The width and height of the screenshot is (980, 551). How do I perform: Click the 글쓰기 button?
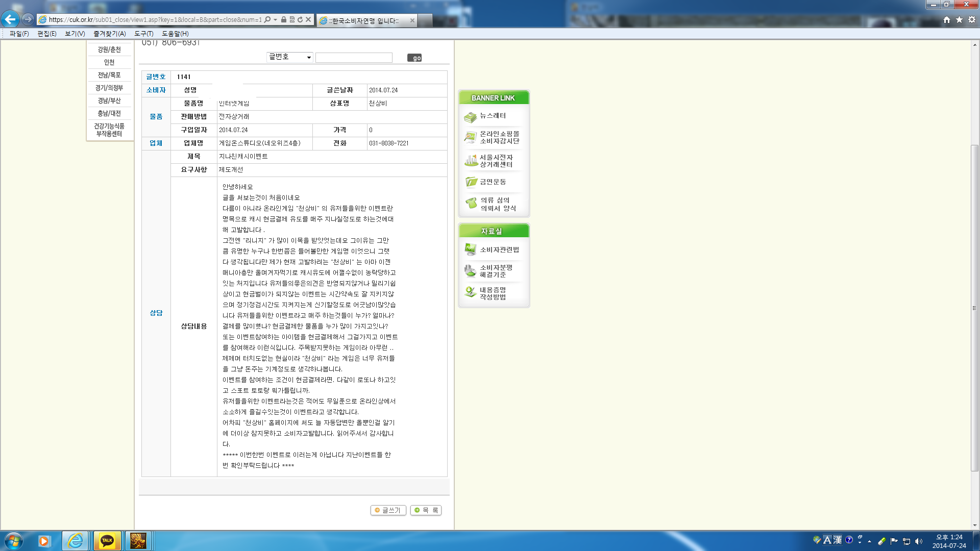point(388,510)
